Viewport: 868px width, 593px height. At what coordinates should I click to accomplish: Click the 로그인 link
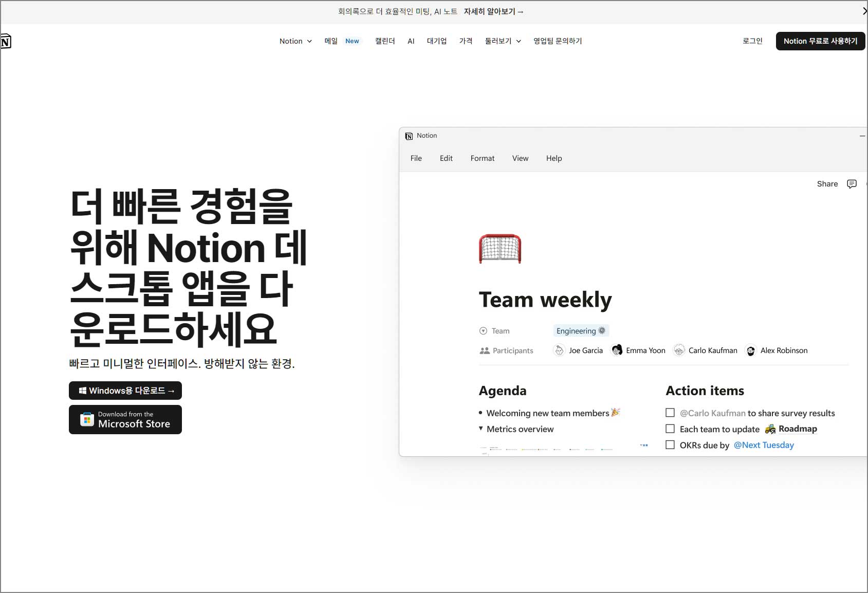pos(752,41)
